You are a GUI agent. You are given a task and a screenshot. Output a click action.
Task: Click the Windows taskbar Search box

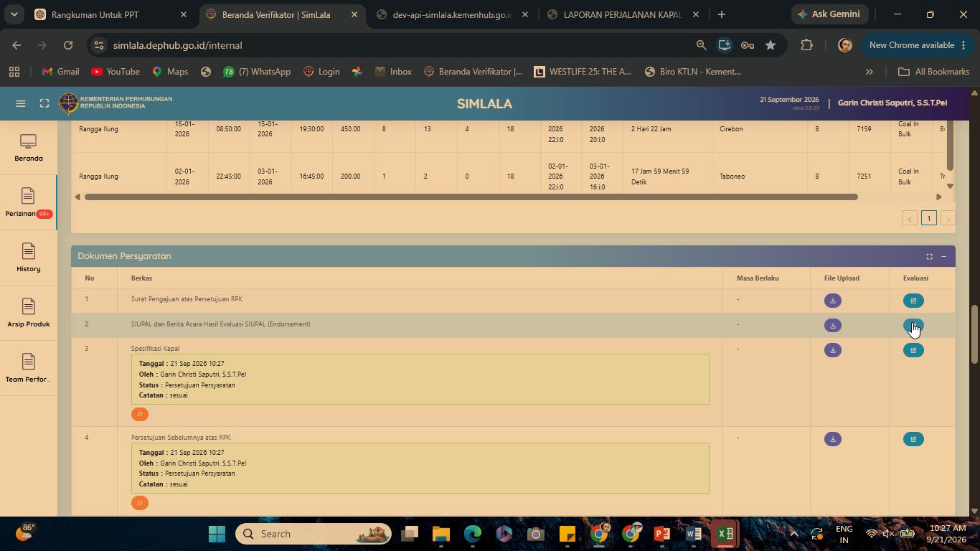pyautogui.click(x=313, y=534)
